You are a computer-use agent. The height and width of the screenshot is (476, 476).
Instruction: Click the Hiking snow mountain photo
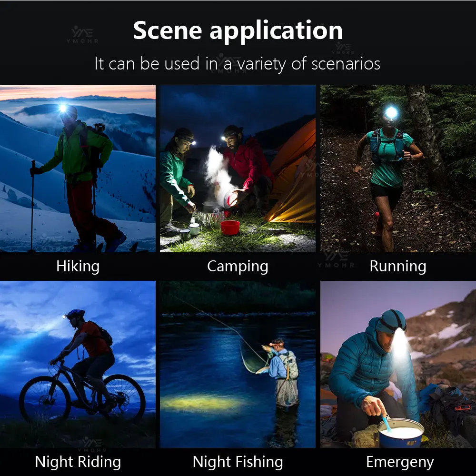pyautogui.click(x=78, y=169)
